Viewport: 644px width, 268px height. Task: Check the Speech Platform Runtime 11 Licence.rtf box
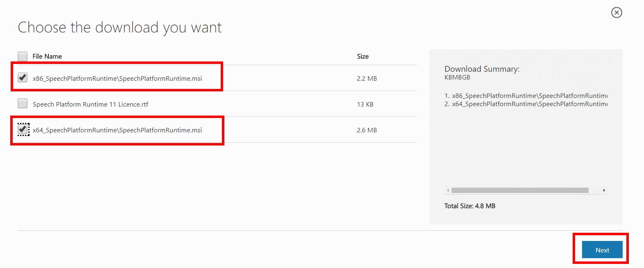tap(23, 103)
